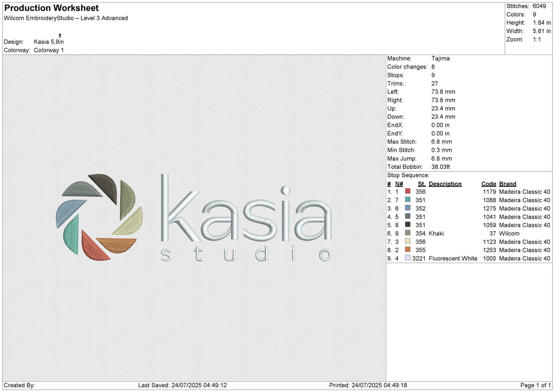Click the 'Page 1 of 1' indicator
This screenshot has height=392, width=555.
pos(536,385)
